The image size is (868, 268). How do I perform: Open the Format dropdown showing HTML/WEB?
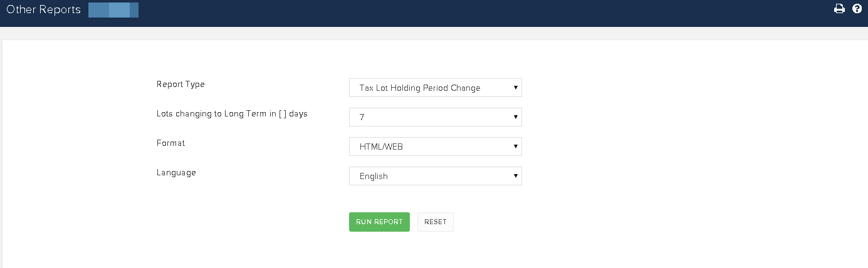[x=436, y=147]
